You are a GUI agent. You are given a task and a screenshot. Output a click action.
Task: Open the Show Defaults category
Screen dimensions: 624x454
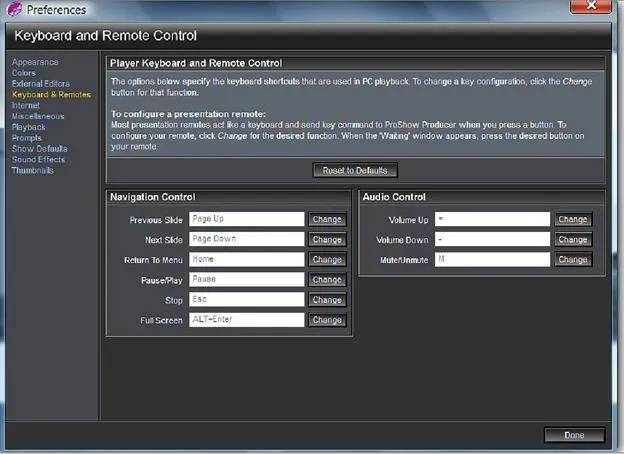(38, 149)
